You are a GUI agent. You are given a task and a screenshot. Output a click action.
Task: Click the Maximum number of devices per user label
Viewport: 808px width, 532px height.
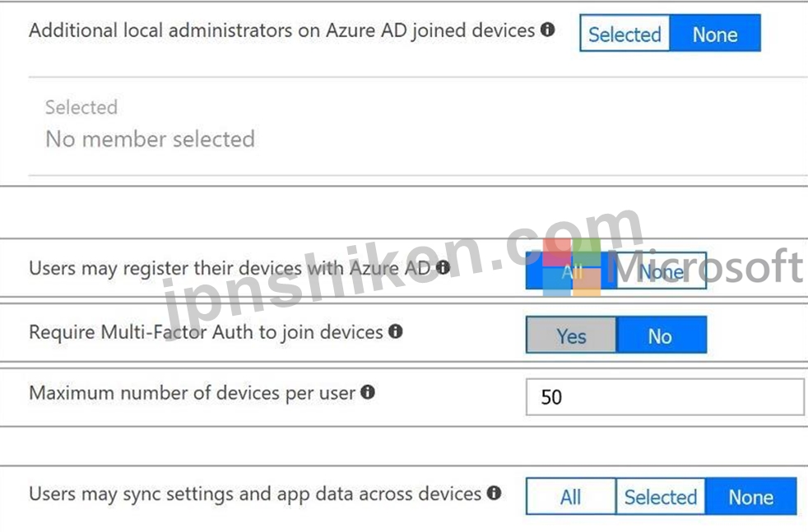tap(193, 393)
